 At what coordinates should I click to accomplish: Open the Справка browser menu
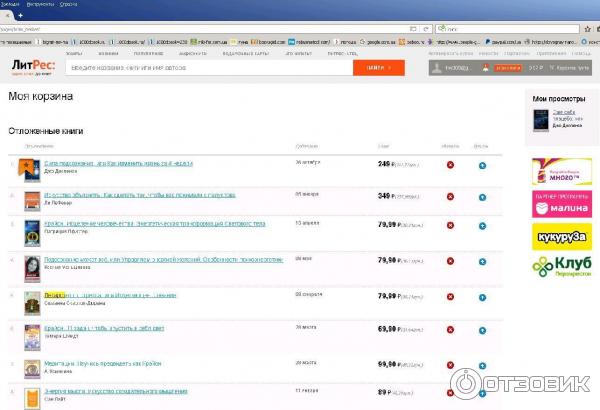point(69,4)
